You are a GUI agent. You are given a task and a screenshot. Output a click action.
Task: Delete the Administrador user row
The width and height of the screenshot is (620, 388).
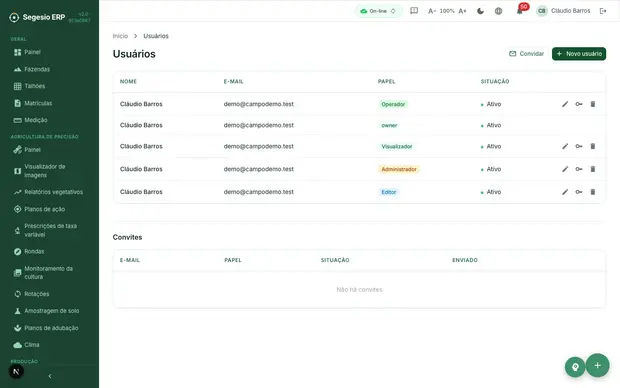593,169
